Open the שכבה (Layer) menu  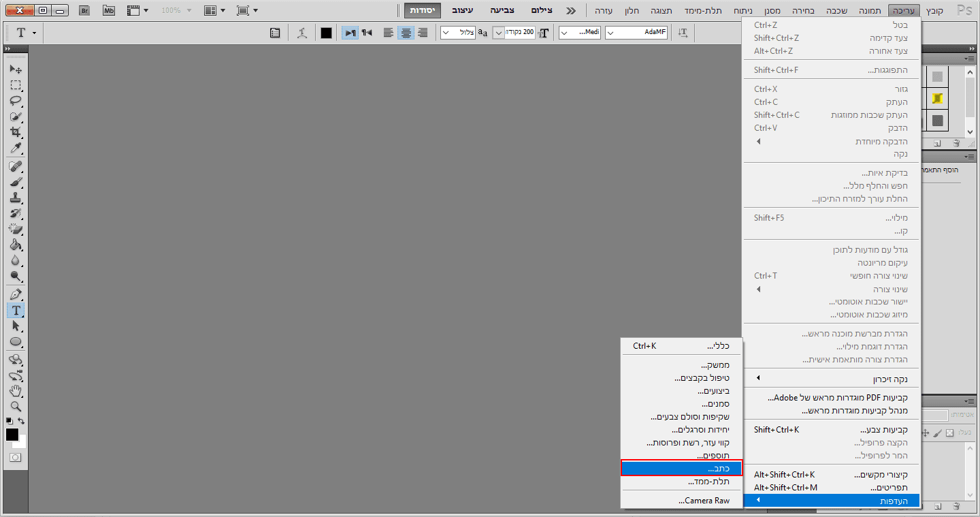pos(836,11)
